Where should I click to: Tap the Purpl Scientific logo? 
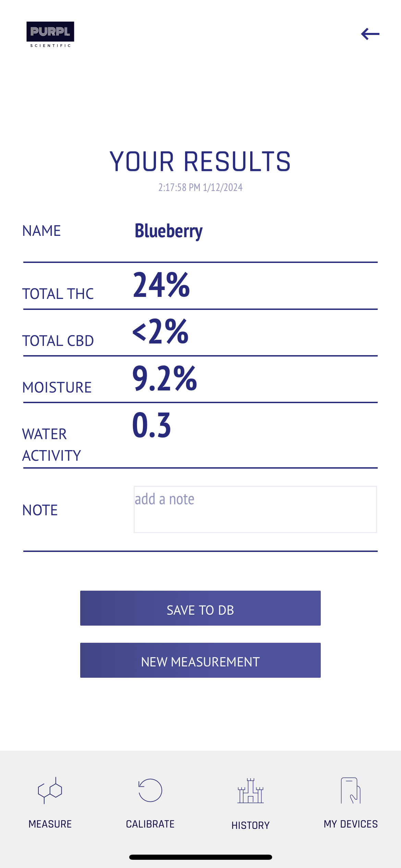click(50, 34)
